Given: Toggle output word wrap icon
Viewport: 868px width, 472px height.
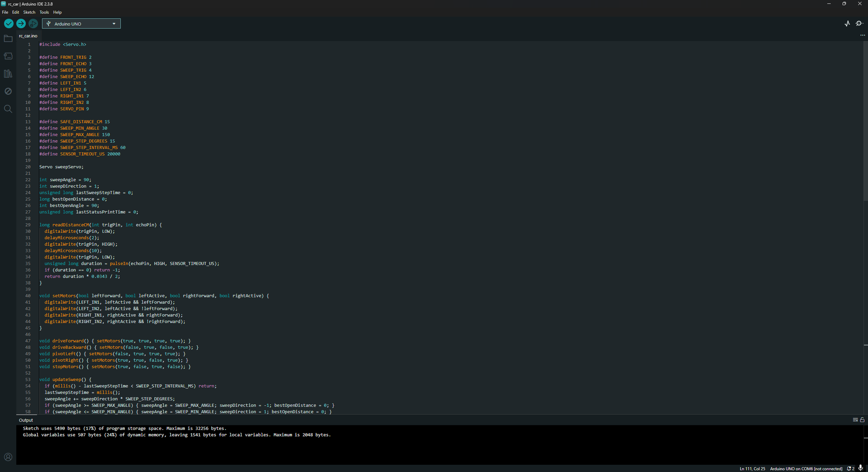Looking at the screenshot, I should click(x=855, y=420).
